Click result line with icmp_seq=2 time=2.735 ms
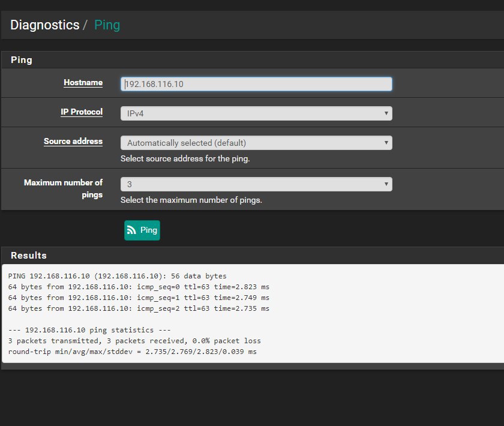This screenshot has height=426, width=504. (x=139, y=308)
